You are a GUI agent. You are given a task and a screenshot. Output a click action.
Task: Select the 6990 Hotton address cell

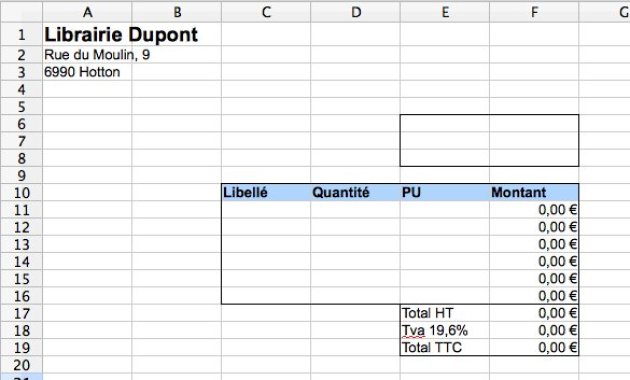87,72
